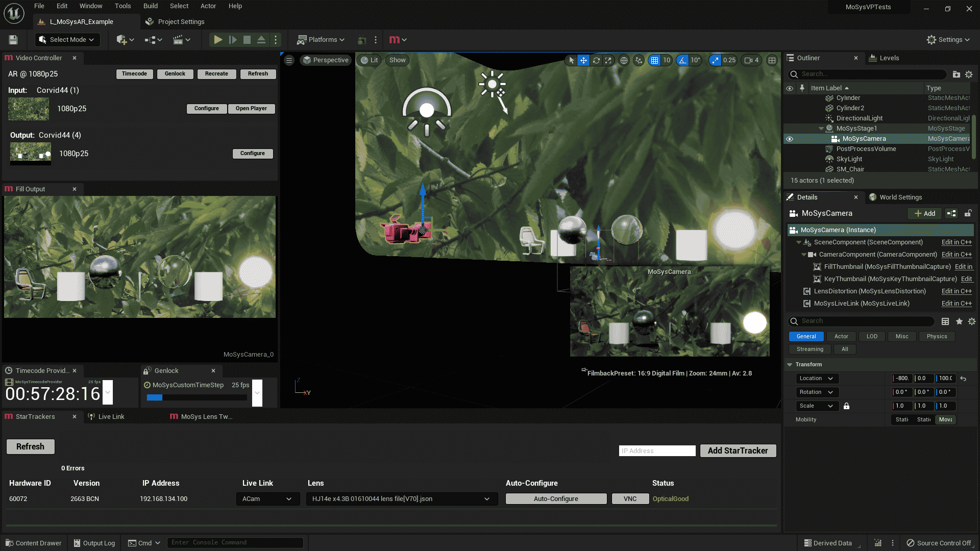Open the viewport options hamburger menu
The width and height of the screenshot is (980, 551).
289,60
